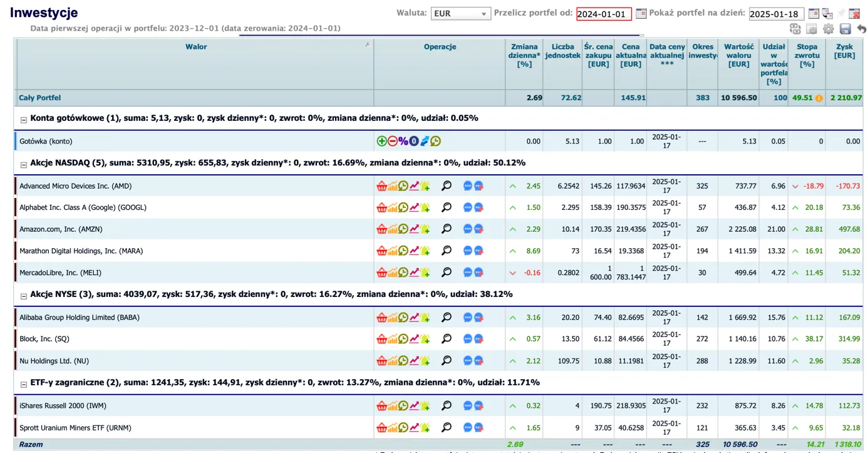868x453 pixels.
Task: Collapse the Akcje NASDAQ group
Action: [x=24, y=165]
